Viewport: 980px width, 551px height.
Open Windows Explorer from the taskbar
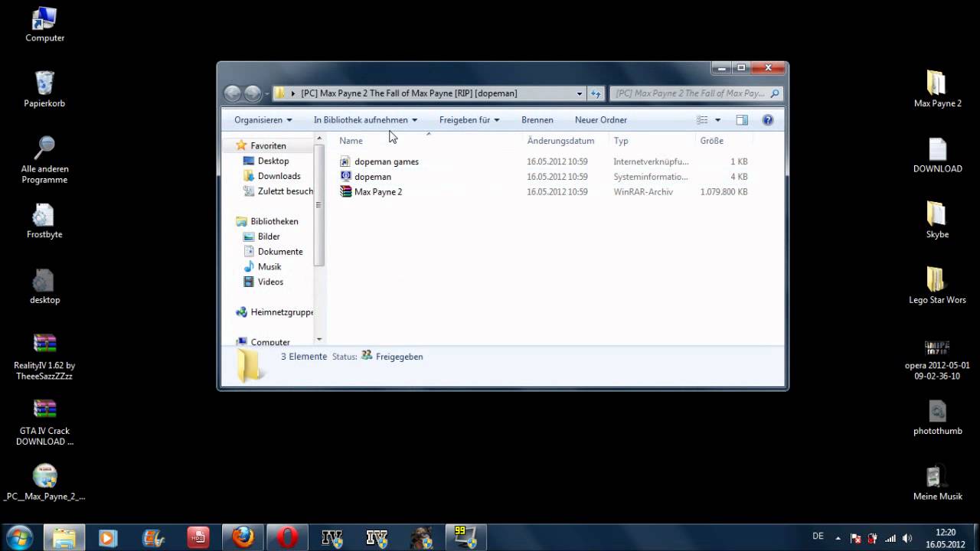coord(64,537)
